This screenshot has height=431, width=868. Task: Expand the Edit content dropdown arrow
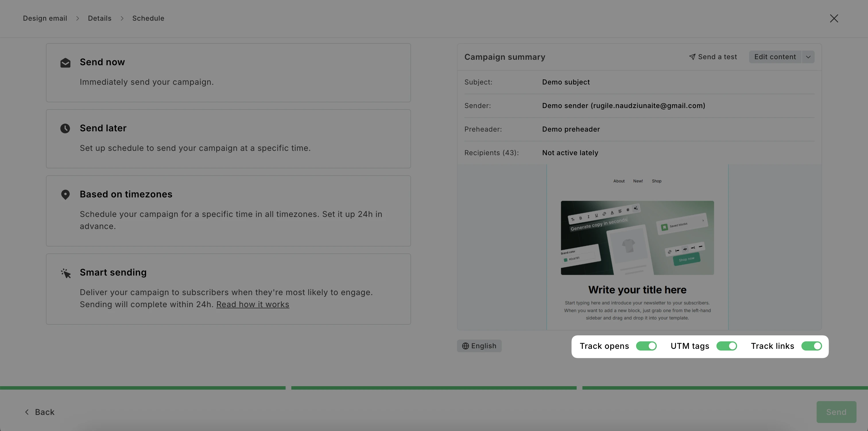coord(808,57)
